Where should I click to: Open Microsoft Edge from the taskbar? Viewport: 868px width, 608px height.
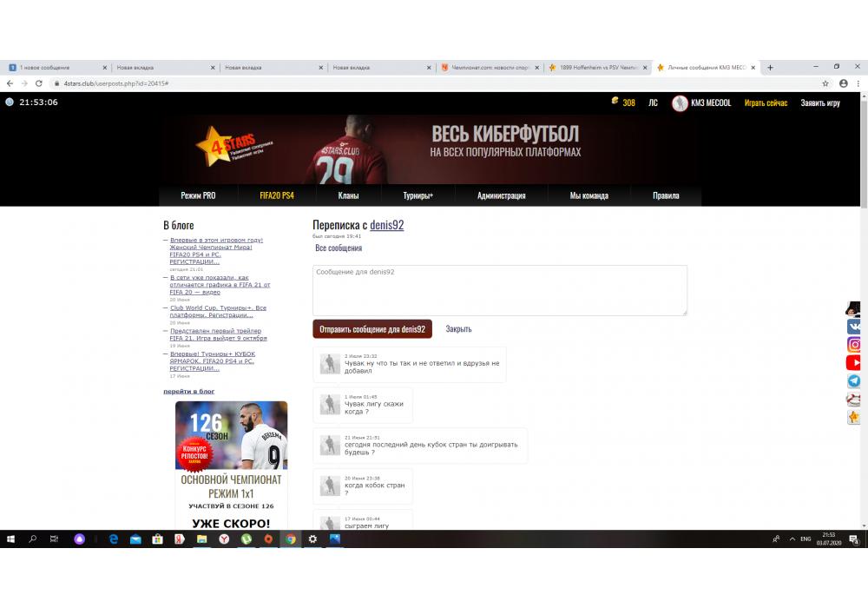coord(114,539)
